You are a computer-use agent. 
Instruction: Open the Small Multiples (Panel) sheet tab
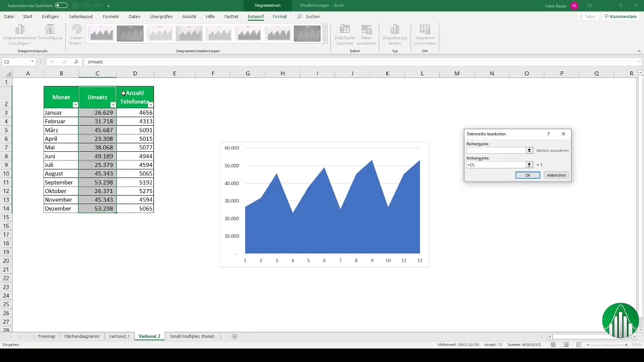point(192,336)
